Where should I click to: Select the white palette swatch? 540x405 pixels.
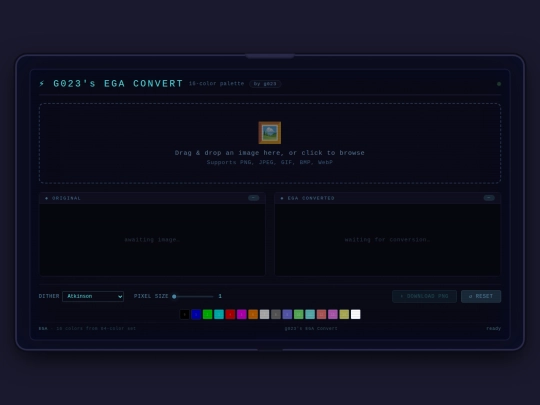(355, 314)
